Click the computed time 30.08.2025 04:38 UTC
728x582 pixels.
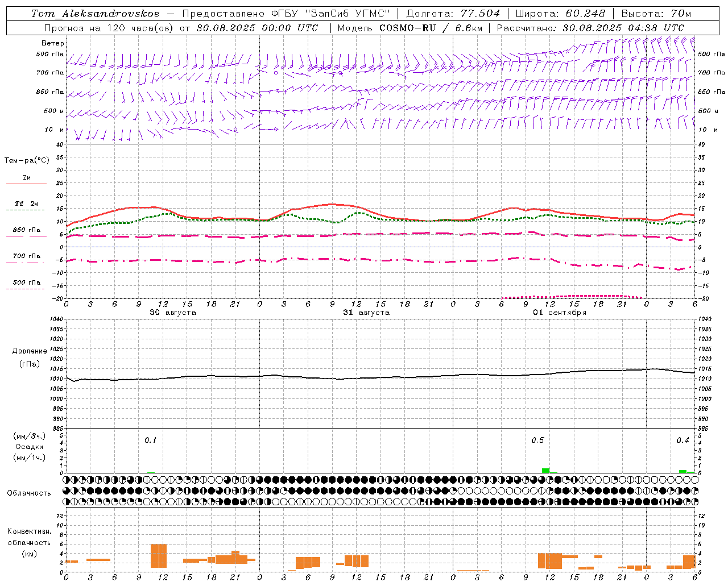click(623, 28)
